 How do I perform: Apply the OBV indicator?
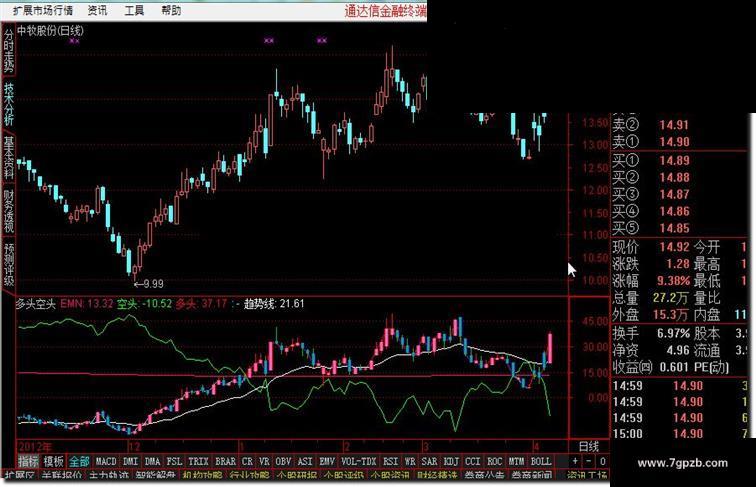(x=283, y=461)
